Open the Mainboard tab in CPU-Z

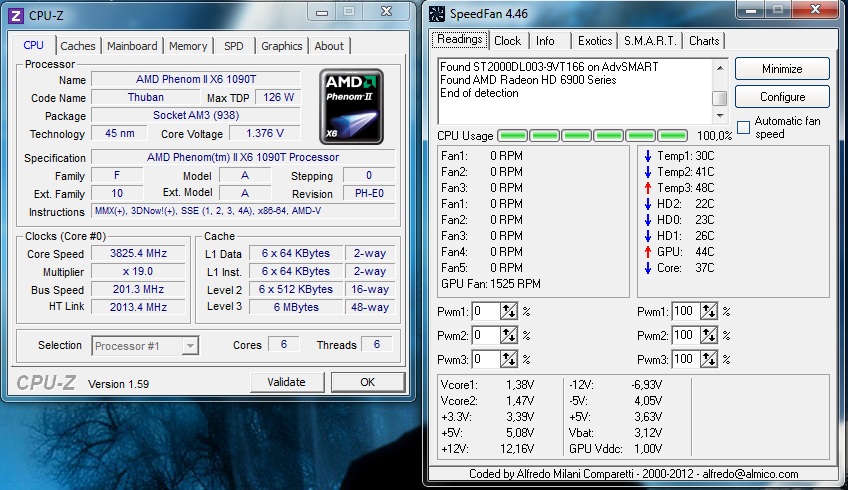[x=132, y=46]
